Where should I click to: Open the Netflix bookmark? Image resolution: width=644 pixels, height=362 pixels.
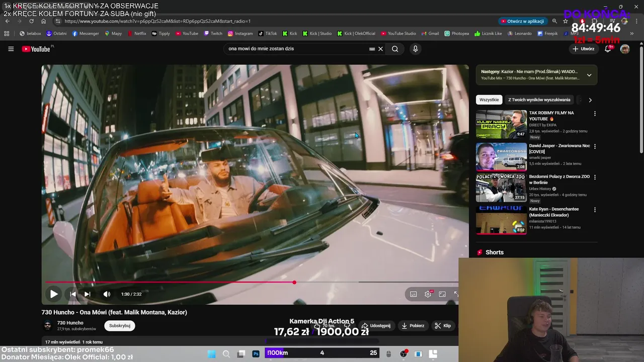pyautogui.click(x=137, y=34)
